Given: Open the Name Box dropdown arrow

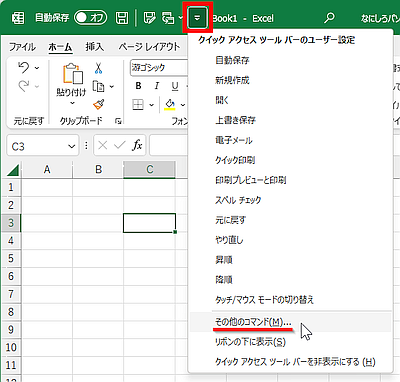Looking at the screenshot, I should (x=72, y=146).
